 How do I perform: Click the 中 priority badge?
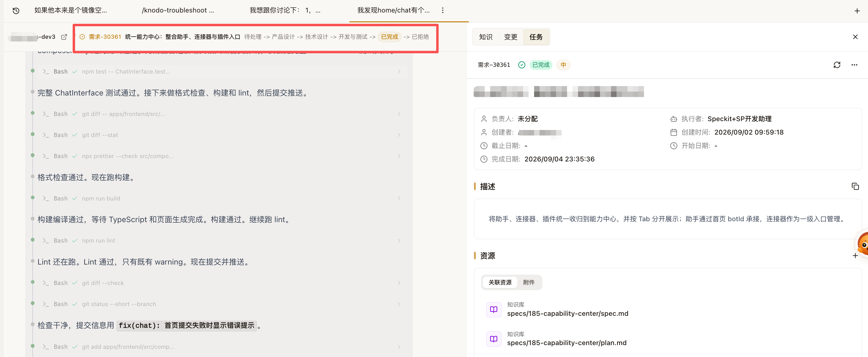563,65
